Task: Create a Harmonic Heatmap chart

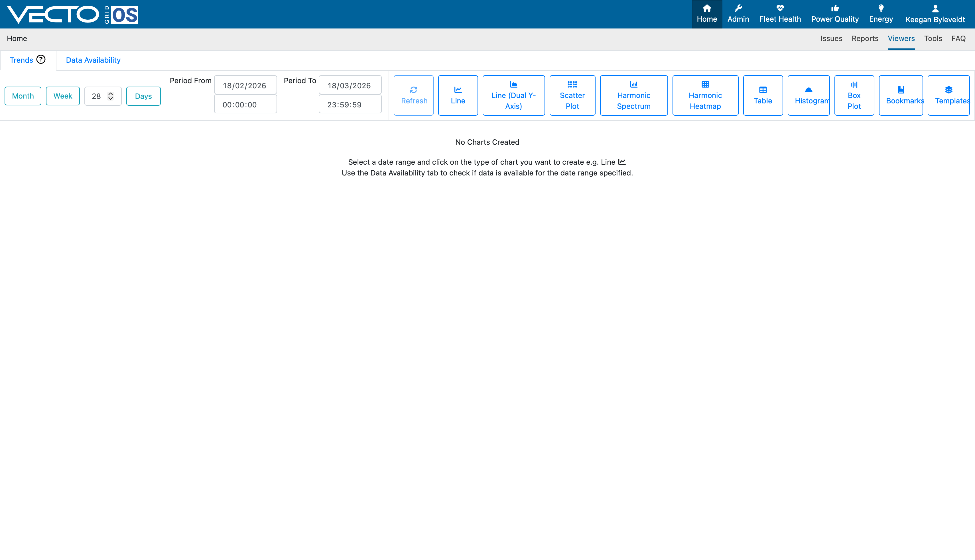Action: click(x=705, y=95)
